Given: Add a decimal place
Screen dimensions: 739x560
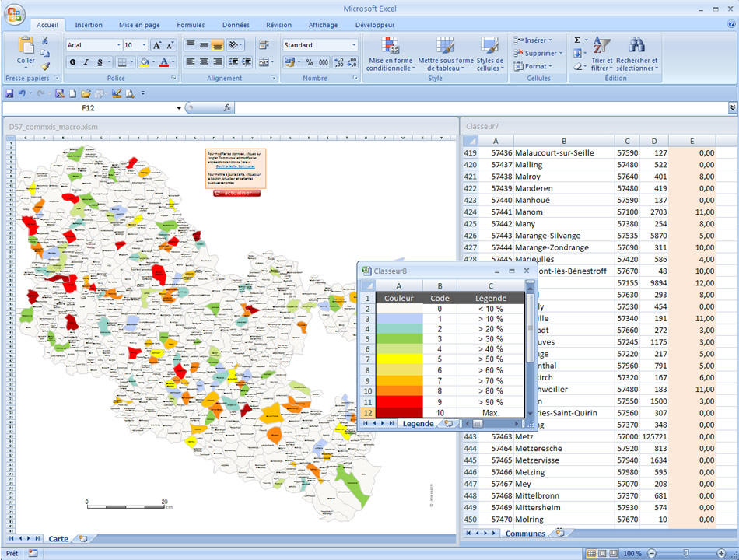Looking at the screenshot, I should (338, 62).
